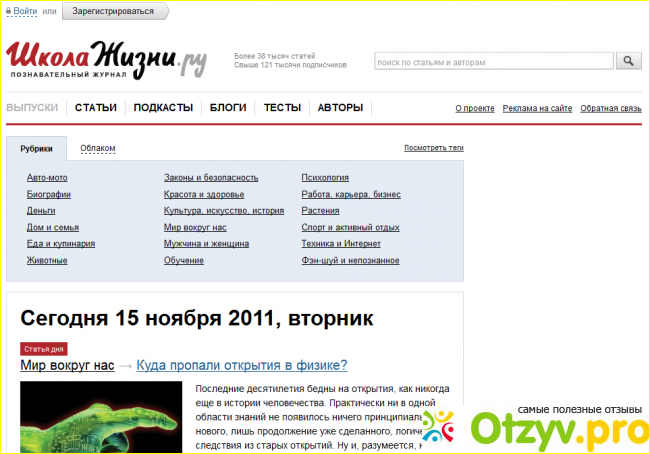650x454 pixels.
Task: Open the Тесты menu item
Action: click(x=282, y=108)
